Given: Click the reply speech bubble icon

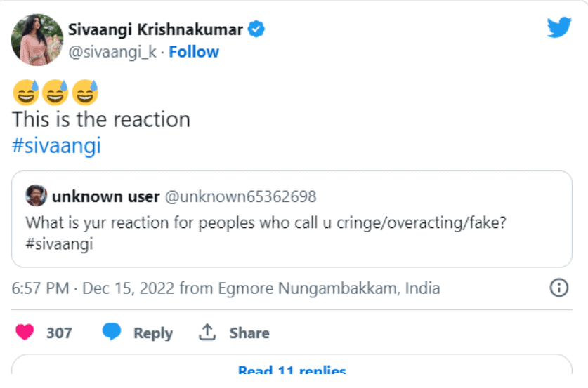Looking at the screenshot, I should click(112, 333).
